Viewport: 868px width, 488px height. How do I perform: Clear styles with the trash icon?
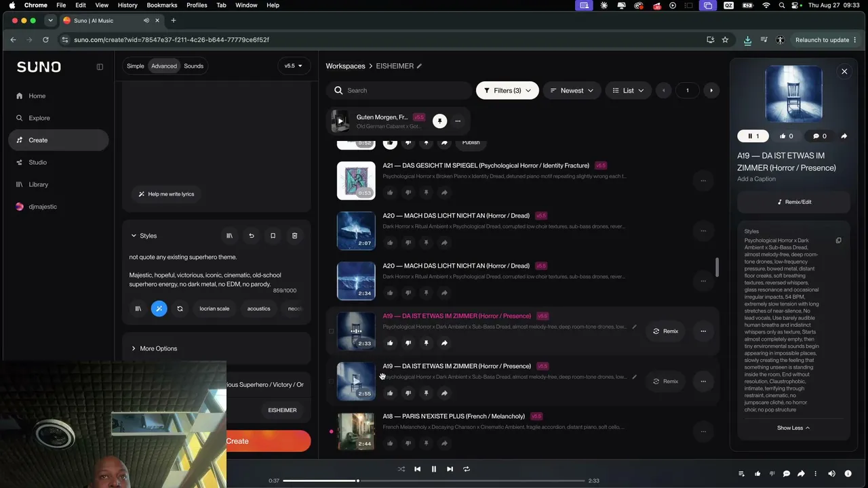tap(294, 236)
